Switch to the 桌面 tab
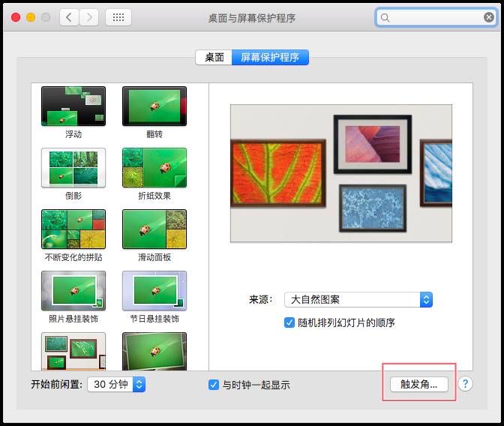504x426 pixels. click(x=214, y=57)
